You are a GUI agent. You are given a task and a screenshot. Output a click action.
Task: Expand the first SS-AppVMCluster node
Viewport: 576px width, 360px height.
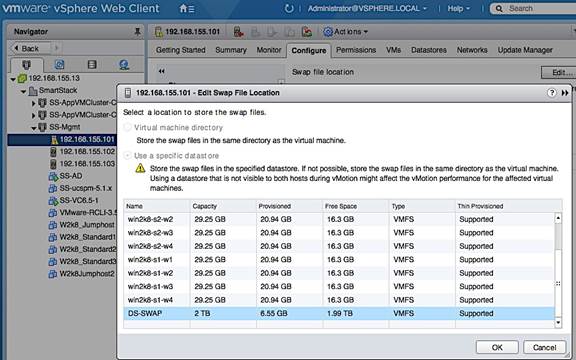[33, 103]
